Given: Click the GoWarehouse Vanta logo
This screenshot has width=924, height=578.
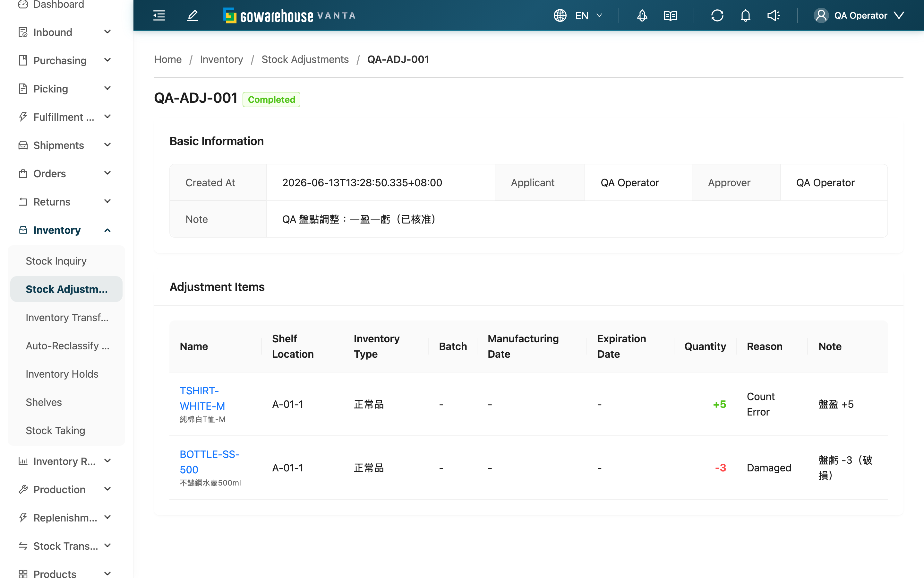Looking at the screenshot, I should click(x=289, y=16).
